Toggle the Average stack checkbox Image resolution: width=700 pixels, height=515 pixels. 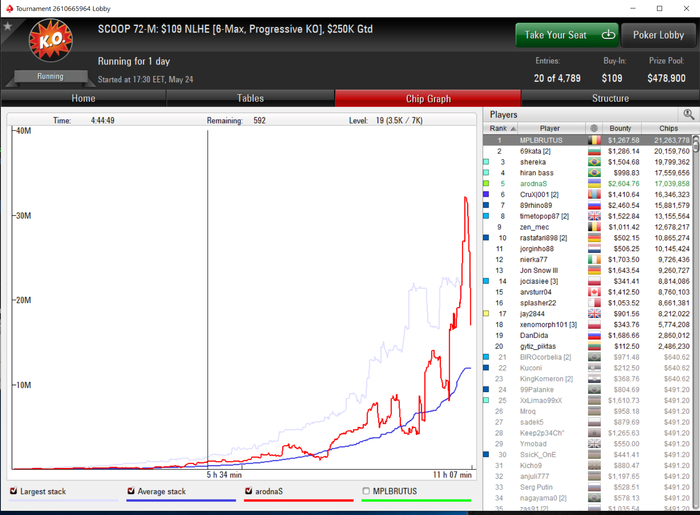click(131, 491)
